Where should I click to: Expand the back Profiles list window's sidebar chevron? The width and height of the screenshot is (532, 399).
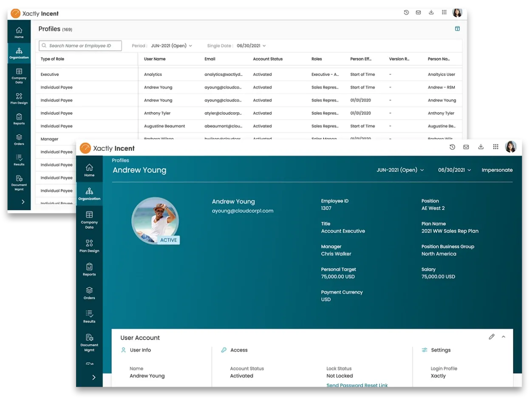click(23, 202)
